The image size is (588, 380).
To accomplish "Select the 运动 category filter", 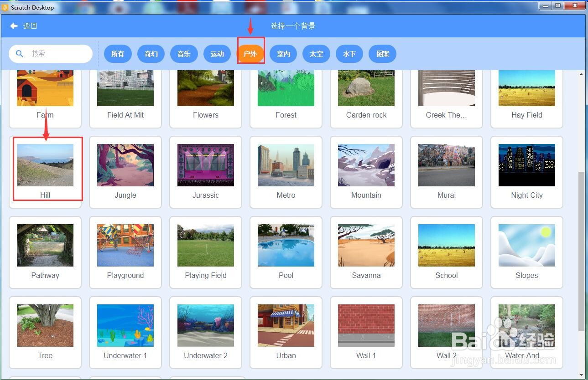I will 217,54.
